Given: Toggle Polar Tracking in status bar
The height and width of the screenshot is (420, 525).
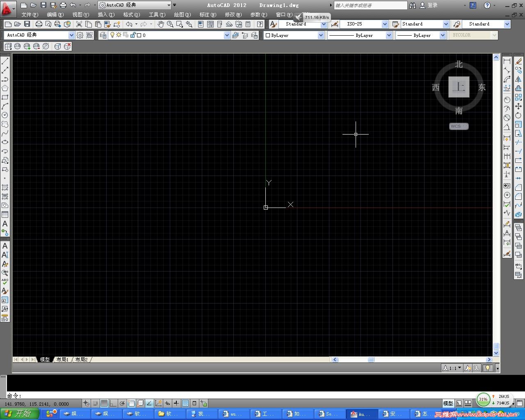Looking at the screenshot, I should [122, 404].
